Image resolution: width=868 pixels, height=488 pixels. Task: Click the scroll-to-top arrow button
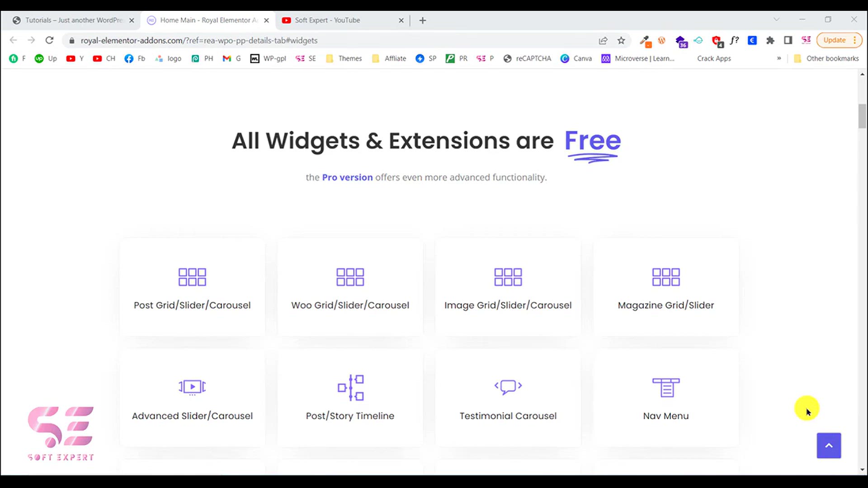pos(829,446)
